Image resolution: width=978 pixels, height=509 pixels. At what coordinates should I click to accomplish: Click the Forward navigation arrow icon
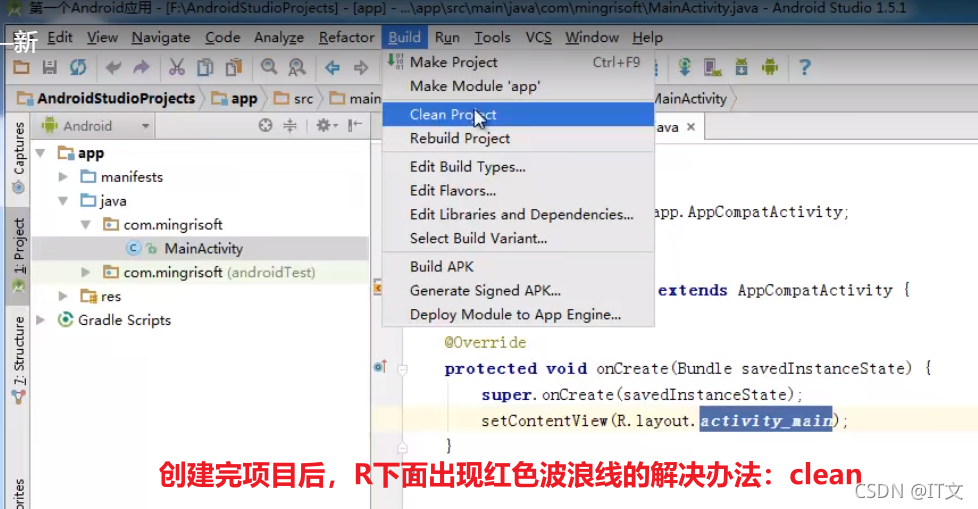(361, 67)
